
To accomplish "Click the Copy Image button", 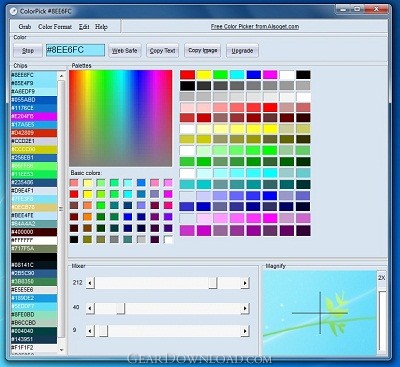I will (x=203, y=50).
